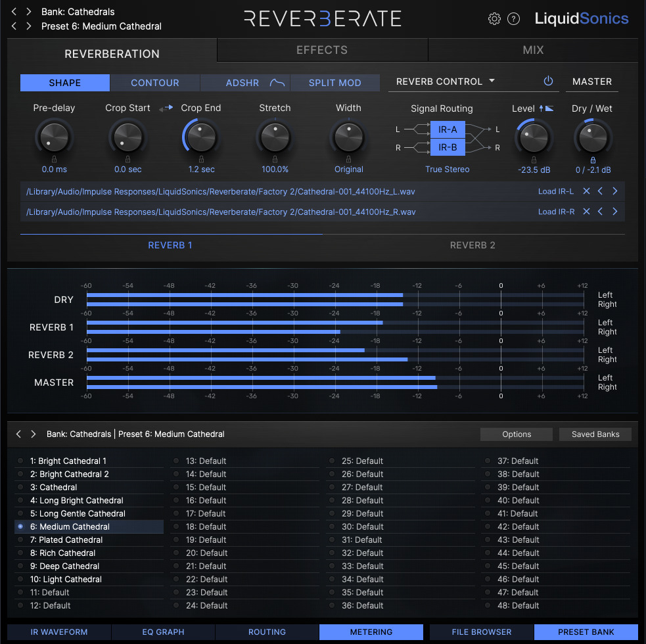Click the Level mode icon beside Level label

tap(546, 108)
